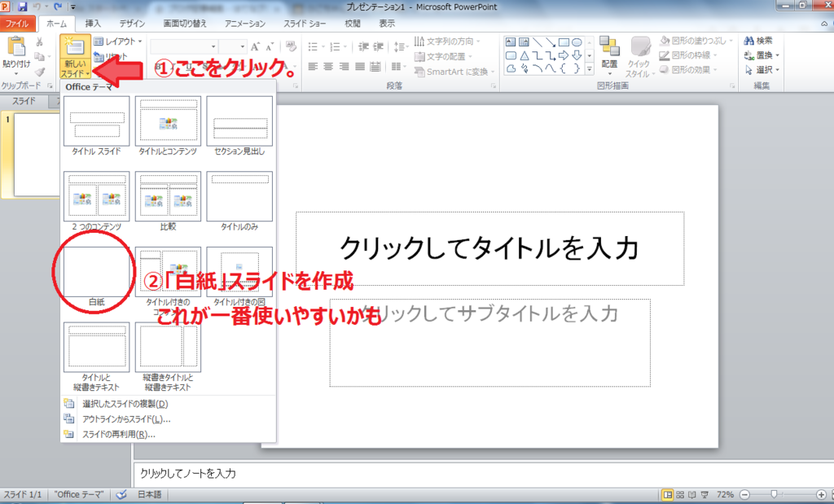Open Align Text (文字の配置) dropdown

(x=443, y=56)
